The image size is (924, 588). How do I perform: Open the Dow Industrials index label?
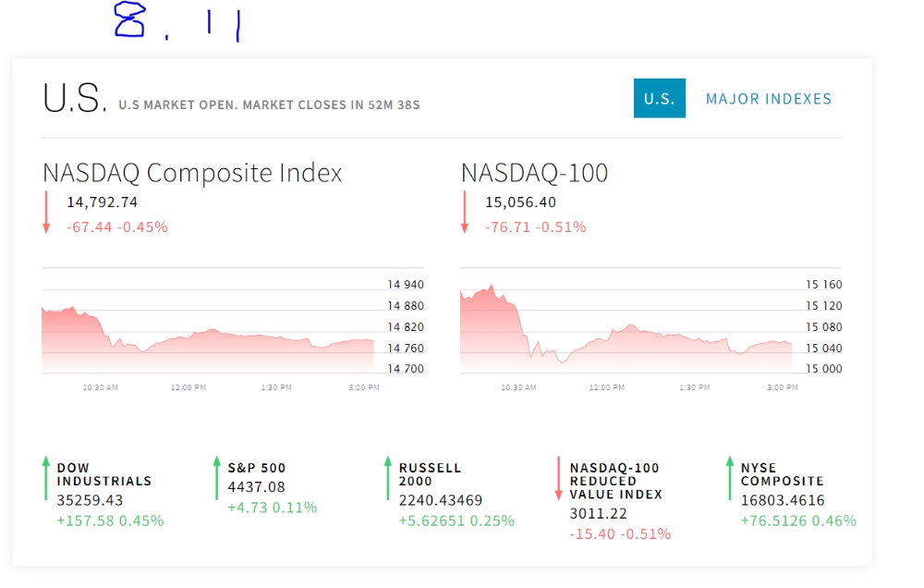104,475
